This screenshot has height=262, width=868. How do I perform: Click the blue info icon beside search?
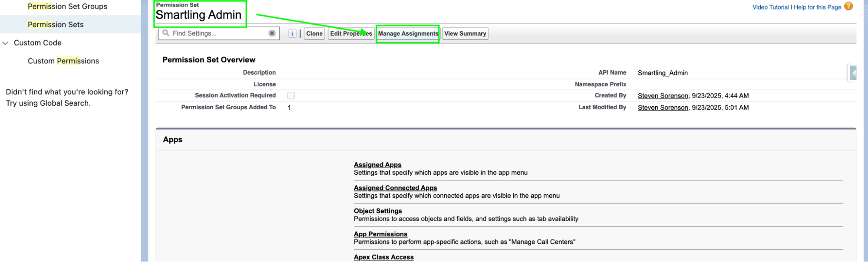[x=292, y=33]
